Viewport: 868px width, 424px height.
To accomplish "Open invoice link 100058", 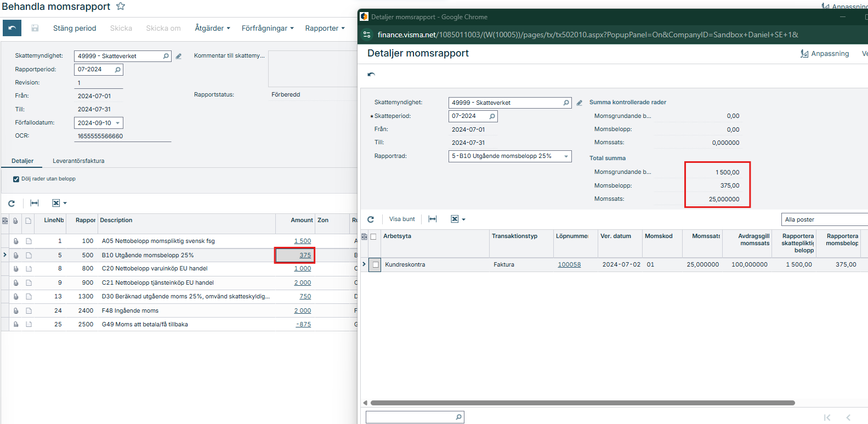I will tap(569, 264).
